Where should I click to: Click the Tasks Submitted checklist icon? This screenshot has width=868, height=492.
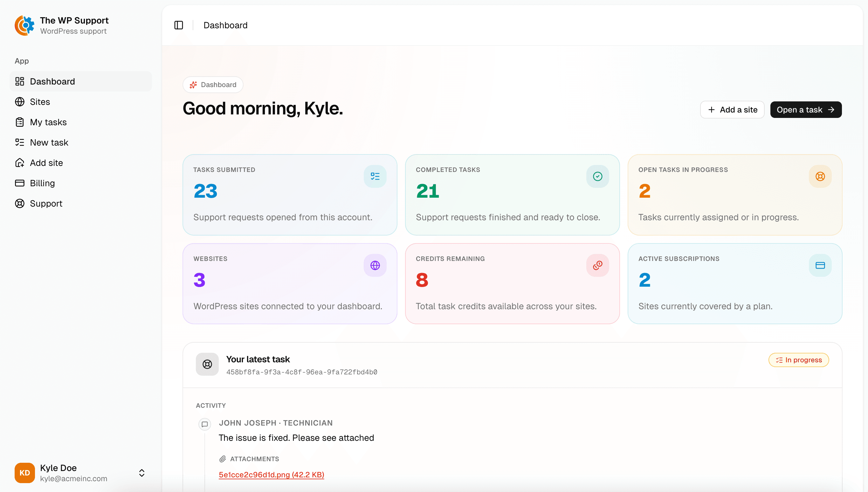[375, 176]
